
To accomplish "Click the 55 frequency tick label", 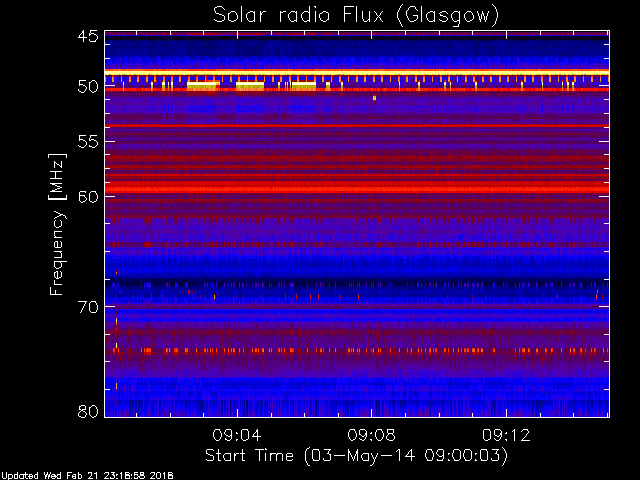I will [x=88, y=142].
